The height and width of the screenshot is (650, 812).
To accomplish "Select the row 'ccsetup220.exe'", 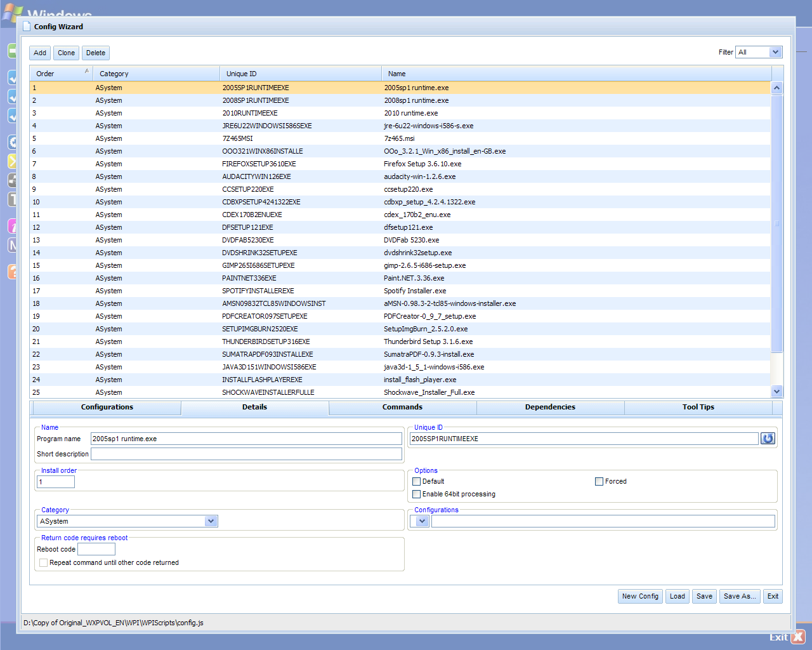I will [x=400, y=189].
